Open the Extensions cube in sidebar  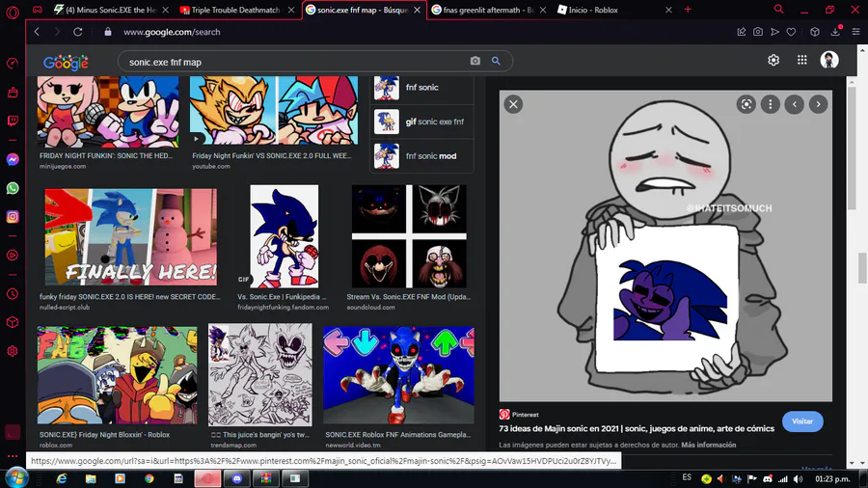click(13, 322)
